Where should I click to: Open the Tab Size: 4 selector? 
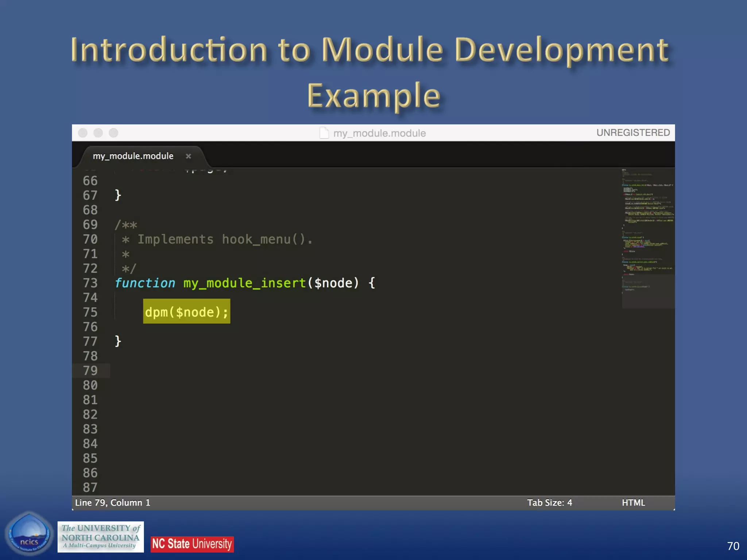tap(549, 503)
